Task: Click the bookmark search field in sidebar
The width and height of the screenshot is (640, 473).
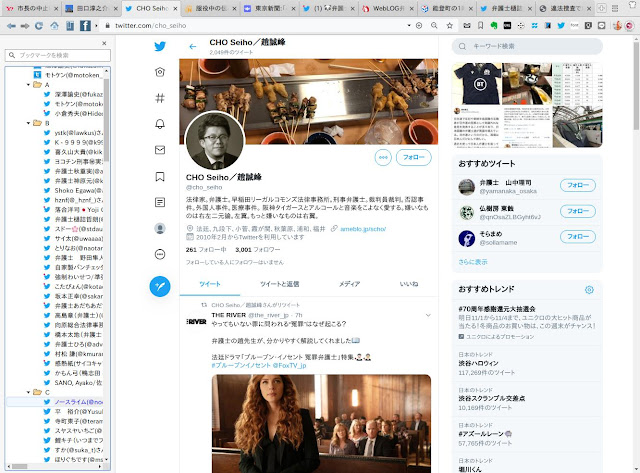Action: point(58,56)
